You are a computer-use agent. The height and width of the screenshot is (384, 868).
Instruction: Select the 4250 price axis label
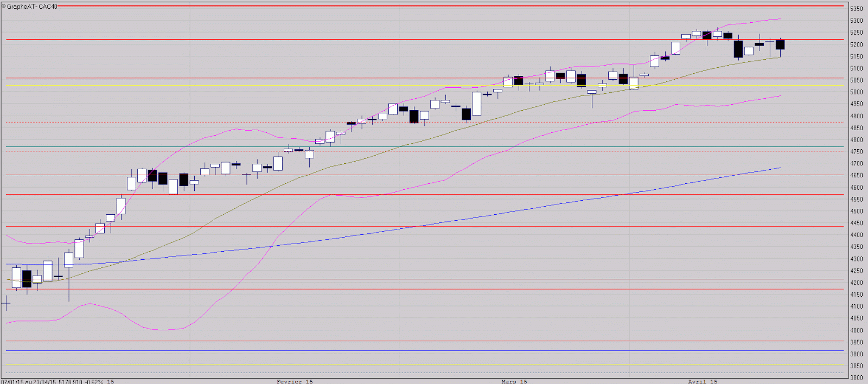(x=857, y=271)
